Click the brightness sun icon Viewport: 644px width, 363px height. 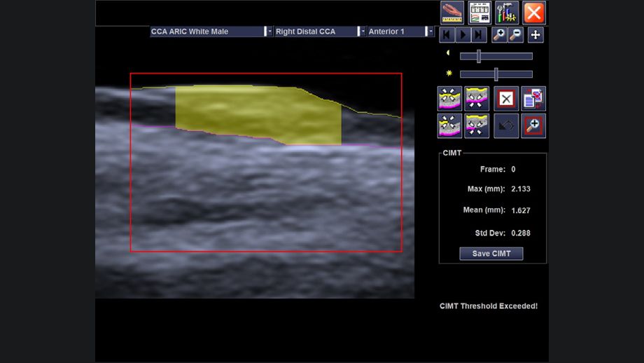[x=449, y=73]
